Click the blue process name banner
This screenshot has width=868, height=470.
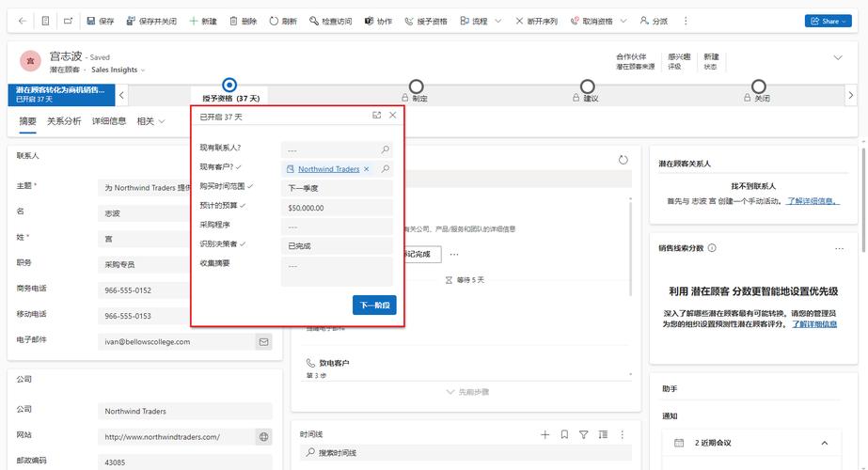click(61, 94)
